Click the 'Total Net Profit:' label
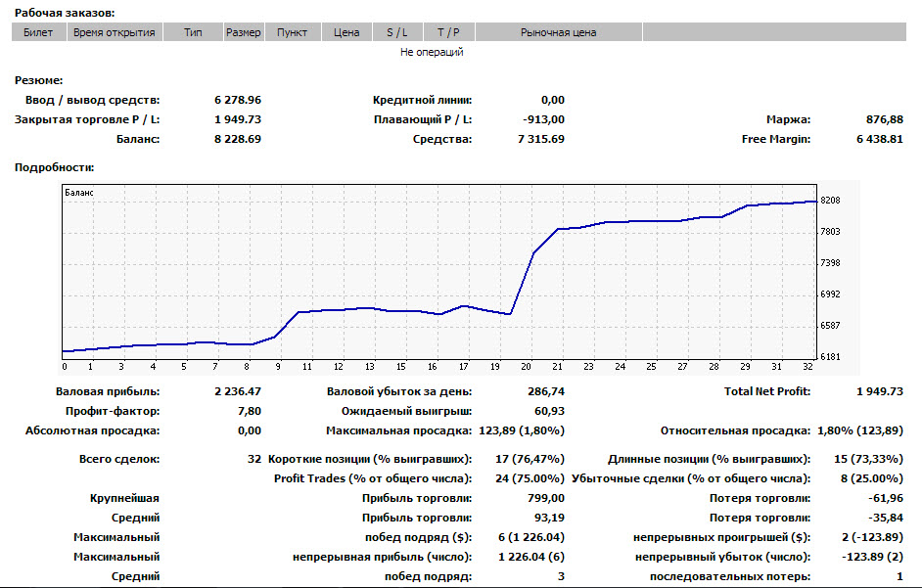Viewport: 922px width, 588px height. point(767,391)
